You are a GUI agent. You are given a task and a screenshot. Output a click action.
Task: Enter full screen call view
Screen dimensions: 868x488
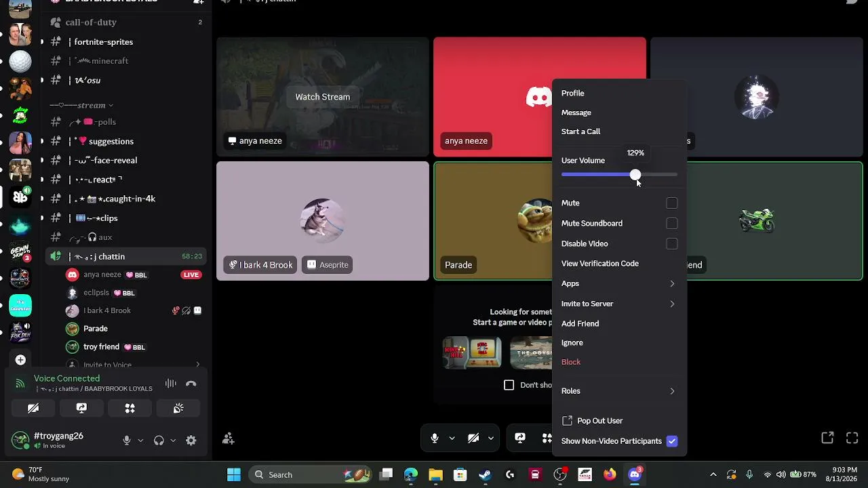pos(852,438)
